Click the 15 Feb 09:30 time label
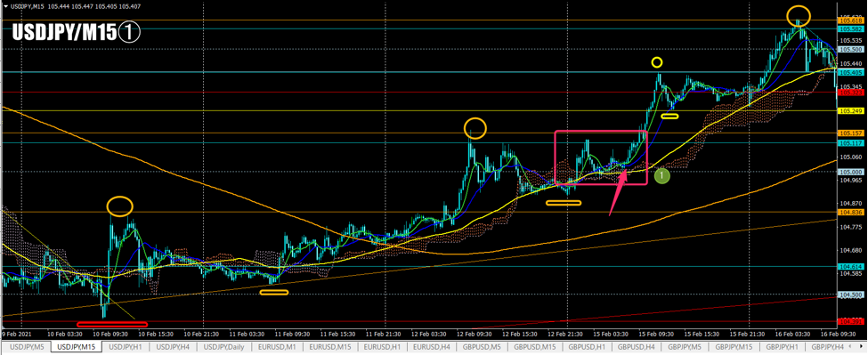 tap(656, 335)
